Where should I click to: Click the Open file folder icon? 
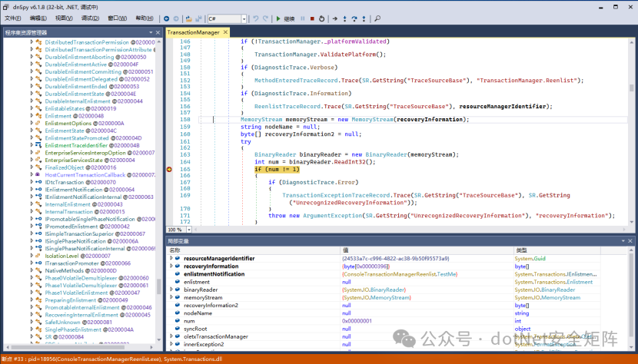pos(190,18)
